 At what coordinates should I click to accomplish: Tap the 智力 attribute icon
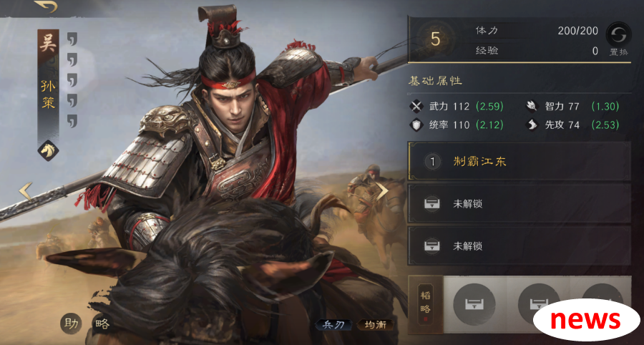[x=532, y=107]
